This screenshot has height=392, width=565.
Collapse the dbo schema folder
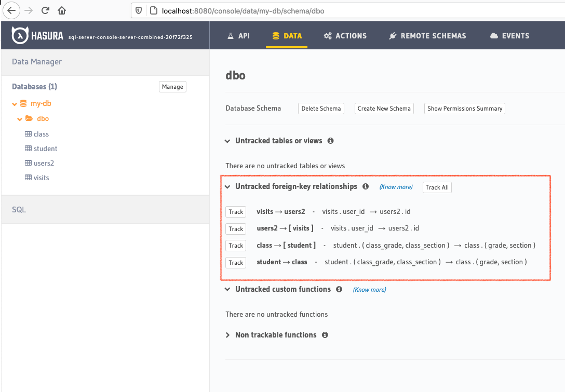20,119
